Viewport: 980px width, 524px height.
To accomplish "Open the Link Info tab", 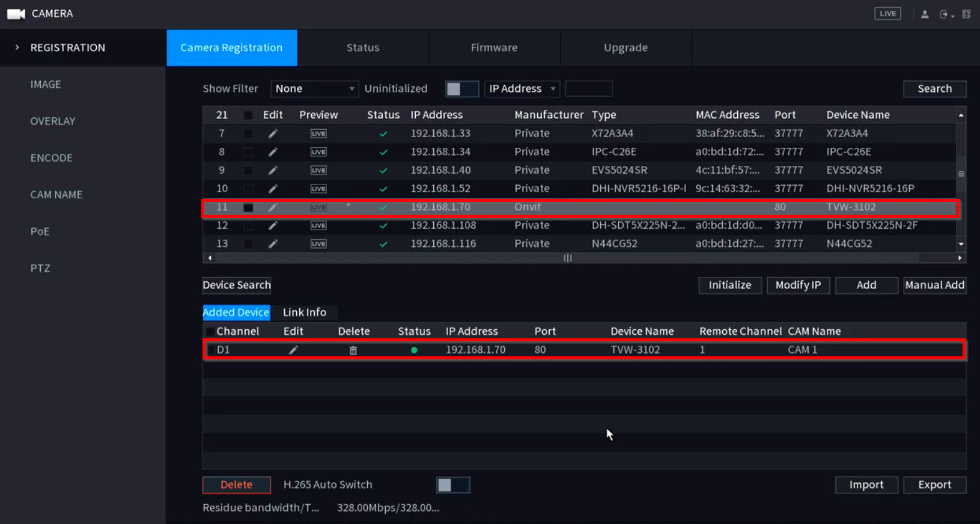I will tap(305, 312).
